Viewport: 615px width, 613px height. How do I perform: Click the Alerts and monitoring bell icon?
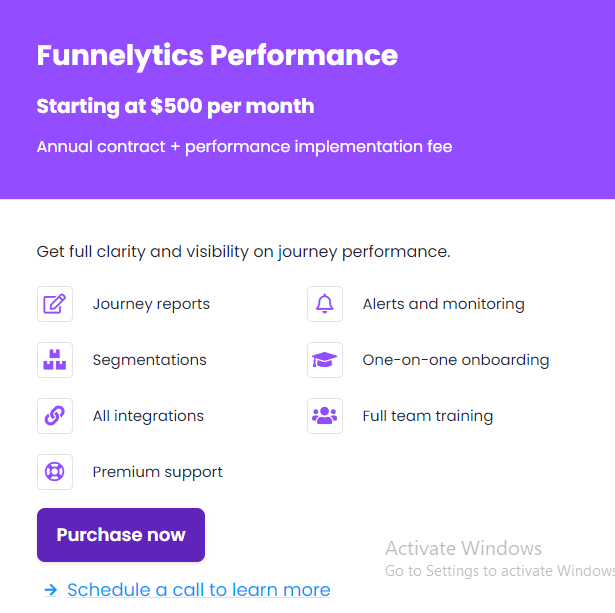pos(325,304)
